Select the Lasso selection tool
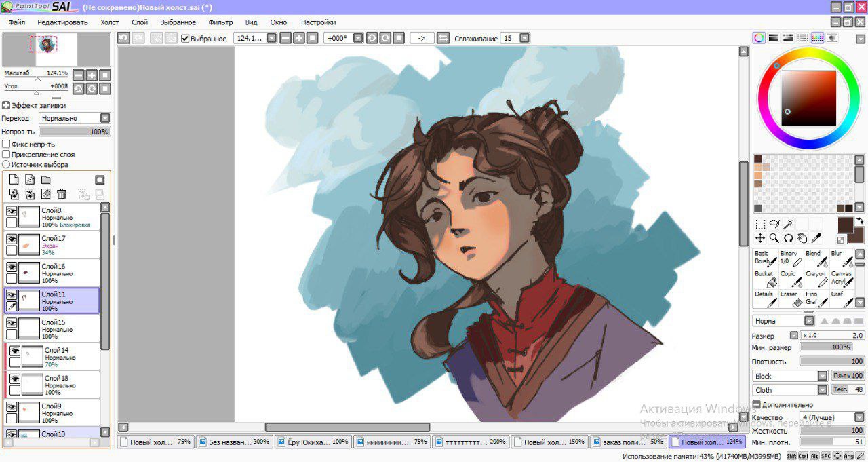Image resolution: width=868 pixels, height=462 pixels. [x=774, y=224]
